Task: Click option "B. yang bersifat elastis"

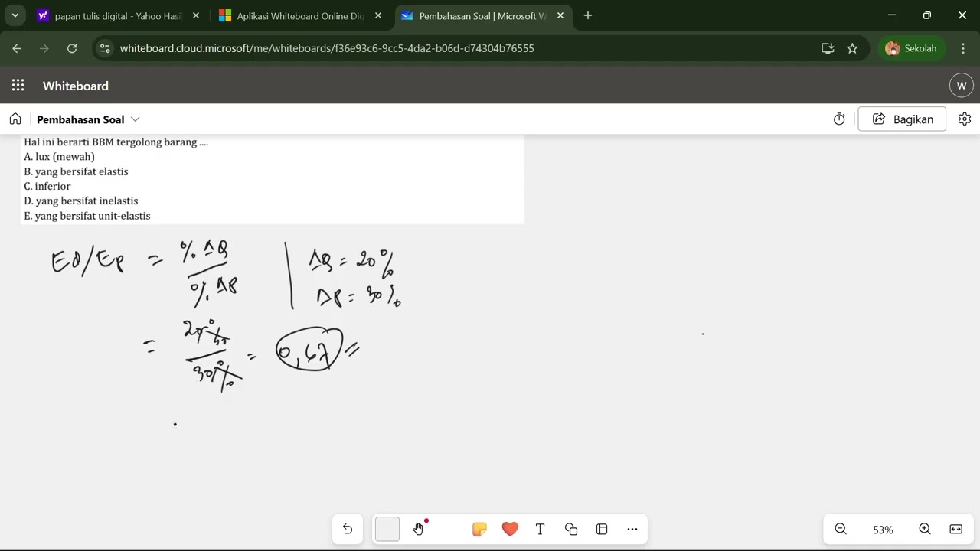Action: point(77,171)
